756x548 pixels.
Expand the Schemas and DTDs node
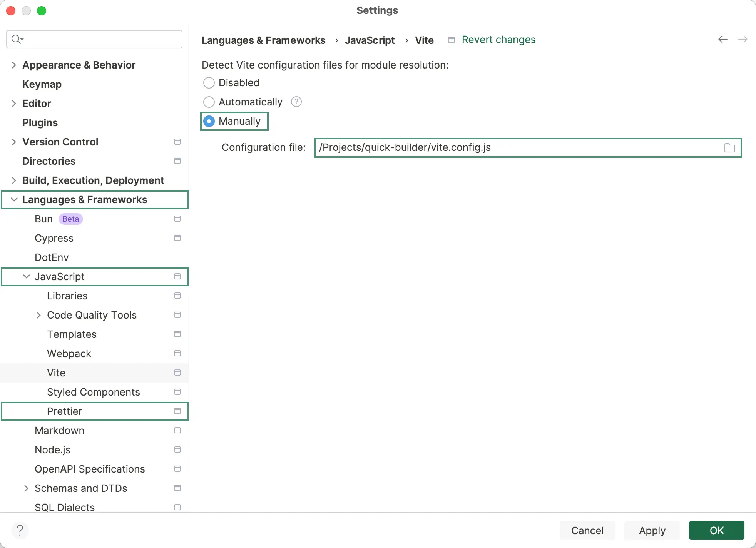[26, 488]
